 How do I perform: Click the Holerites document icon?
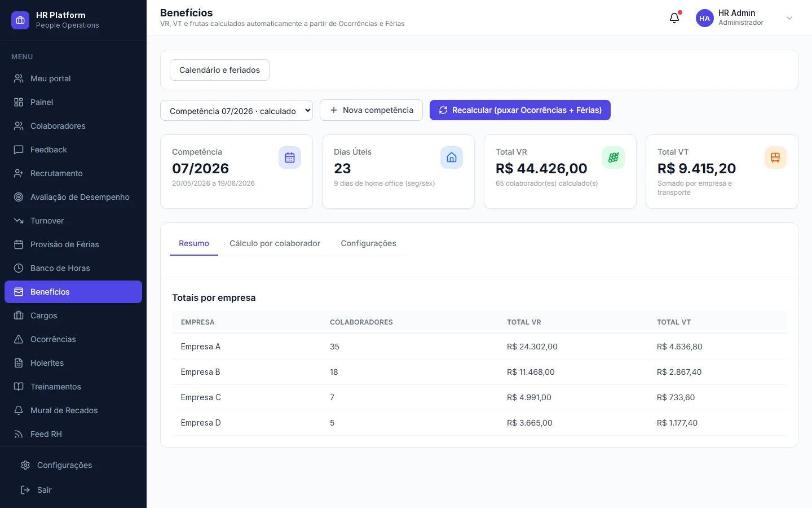coord(19,363)
